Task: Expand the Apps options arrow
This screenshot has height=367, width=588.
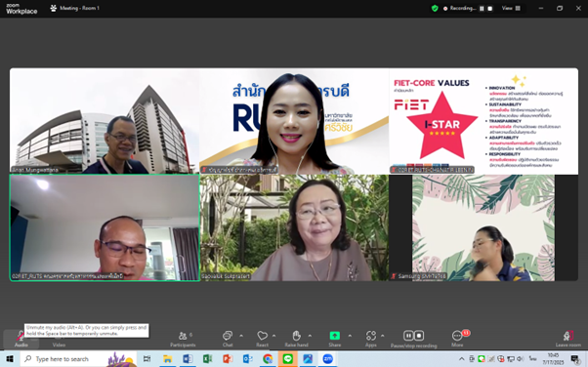Action: (x=383, y=336)
